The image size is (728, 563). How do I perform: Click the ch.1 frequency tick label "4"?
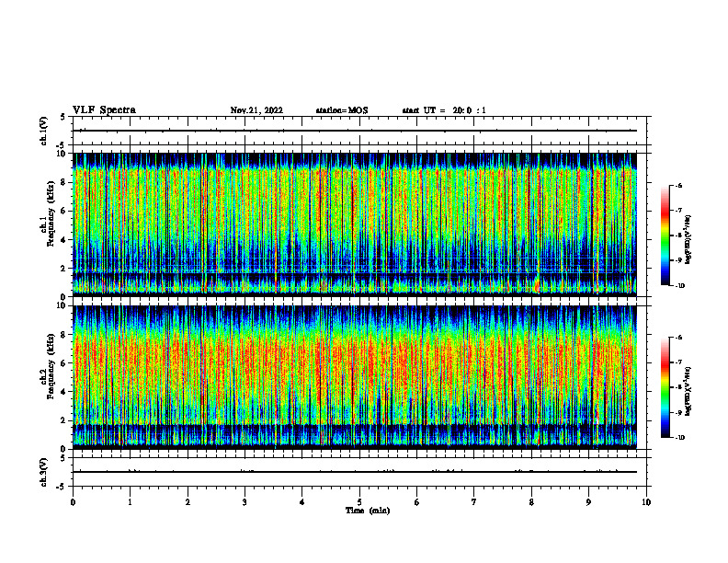click(64, 240)
